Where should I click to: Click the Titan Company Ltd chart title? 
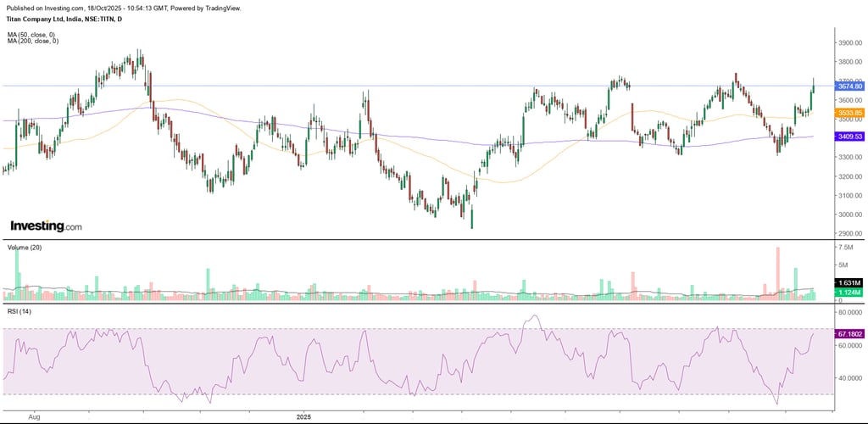pyautogui.click(x=65, y=19)
